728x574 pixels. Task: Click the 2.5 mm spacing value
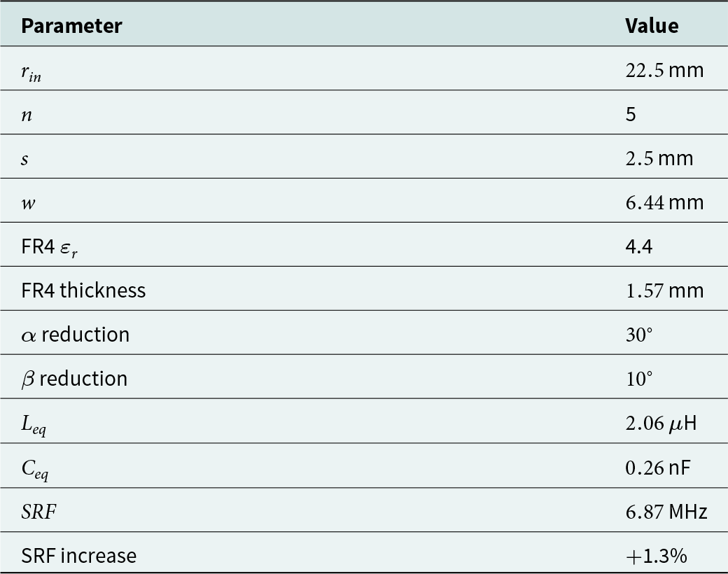click(x=659, y=158)
